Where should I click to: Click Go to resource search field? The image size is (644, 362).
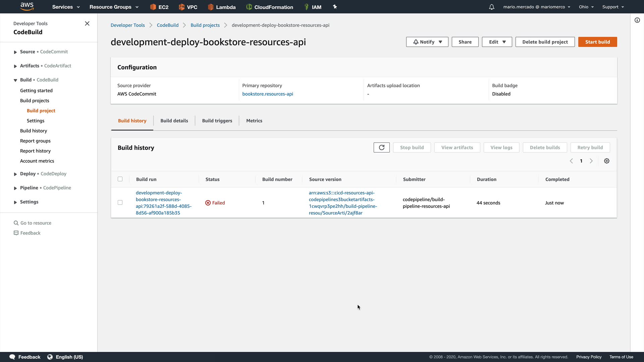click(36, 223)
